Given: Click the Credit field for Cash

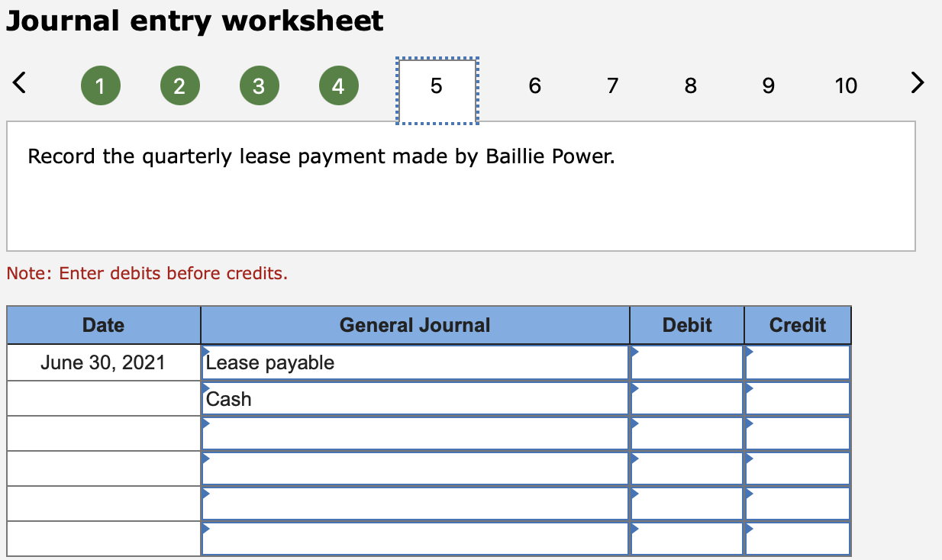Looking at the screenshot, I should (798, 398).
